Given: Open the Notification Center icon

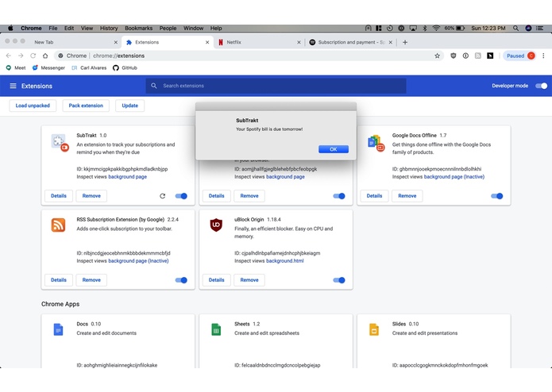Looking at the screenshot, I should [x=539, y=28].
